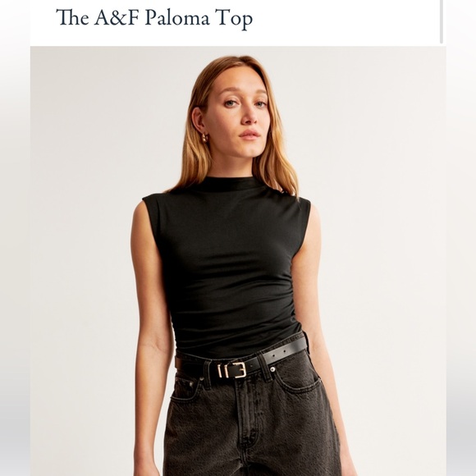Click the silver jeans waistband button
The width and height of the screenshot is (476, 476).
click(272, 369)
